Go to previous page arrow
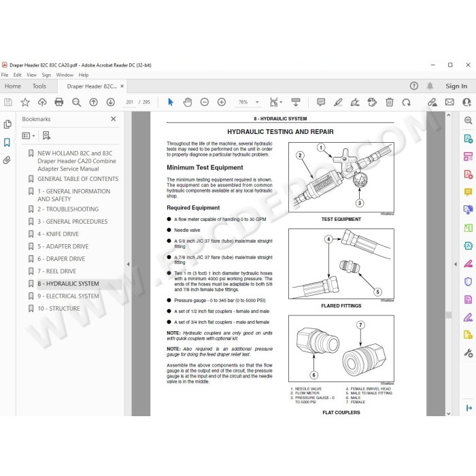 [94, 102]
